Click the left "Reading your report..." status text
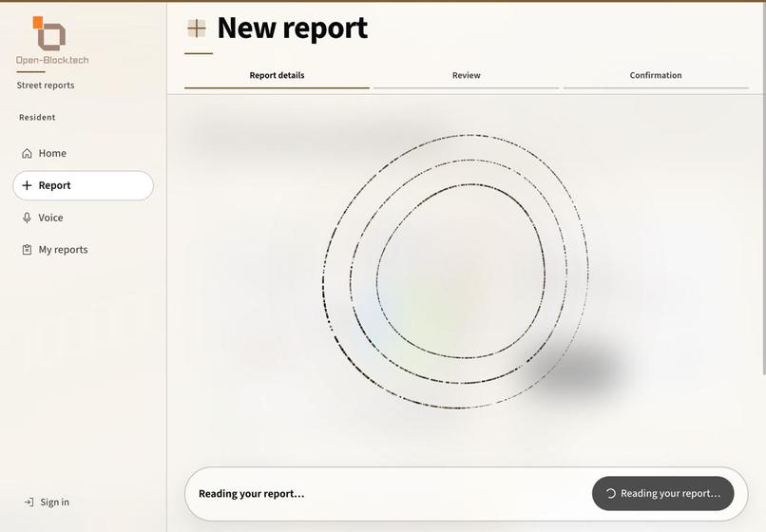 pyautogui.click(x=251, y=494)
